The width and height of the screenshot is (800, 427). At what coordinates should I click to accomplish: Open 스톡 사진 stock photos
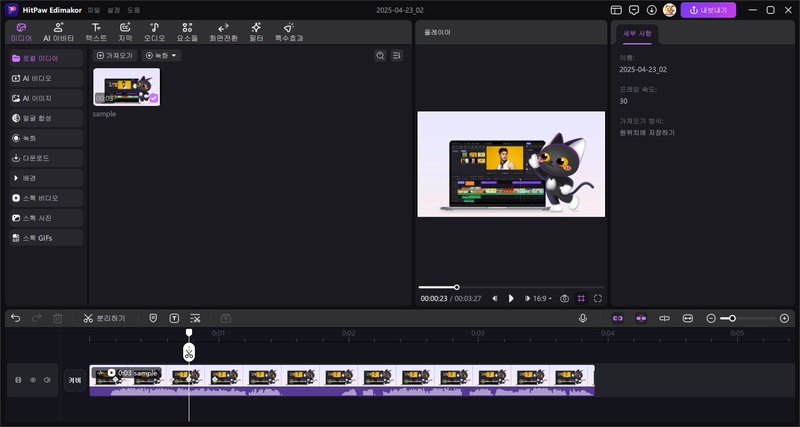tap(46, 218)
